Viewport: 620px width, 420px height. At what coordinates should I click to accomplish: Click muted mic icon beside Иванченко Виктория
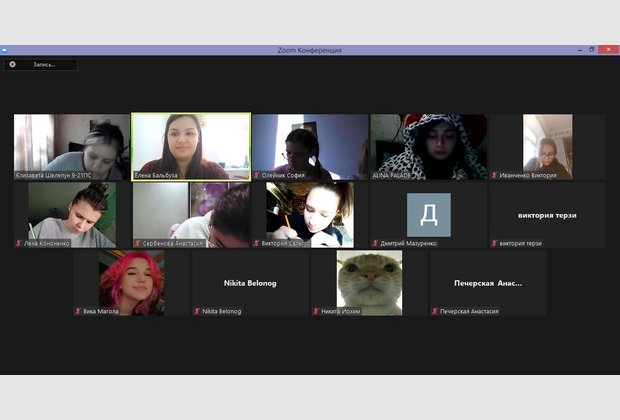point(494,175)
